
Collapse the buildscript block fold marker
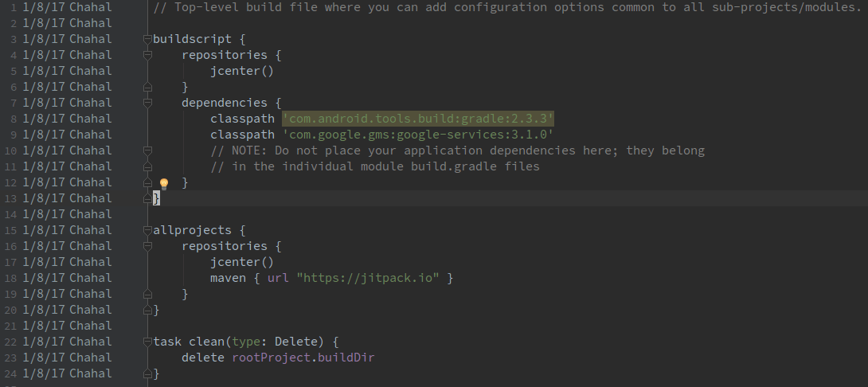click(147, 39)
